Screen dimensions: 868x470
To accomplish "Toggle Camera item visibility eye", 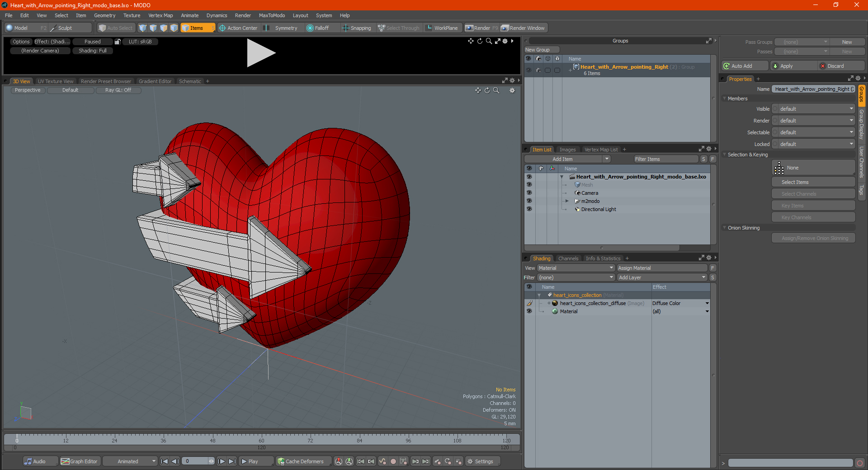I will [x=529, y=193].
